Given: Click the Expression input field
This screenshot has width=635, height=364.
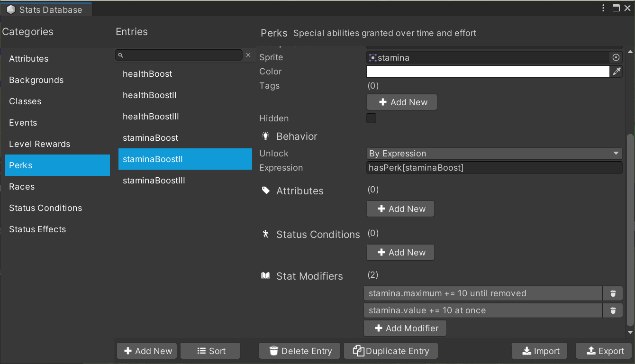Looking at the screenshot, I should point(494,168).
